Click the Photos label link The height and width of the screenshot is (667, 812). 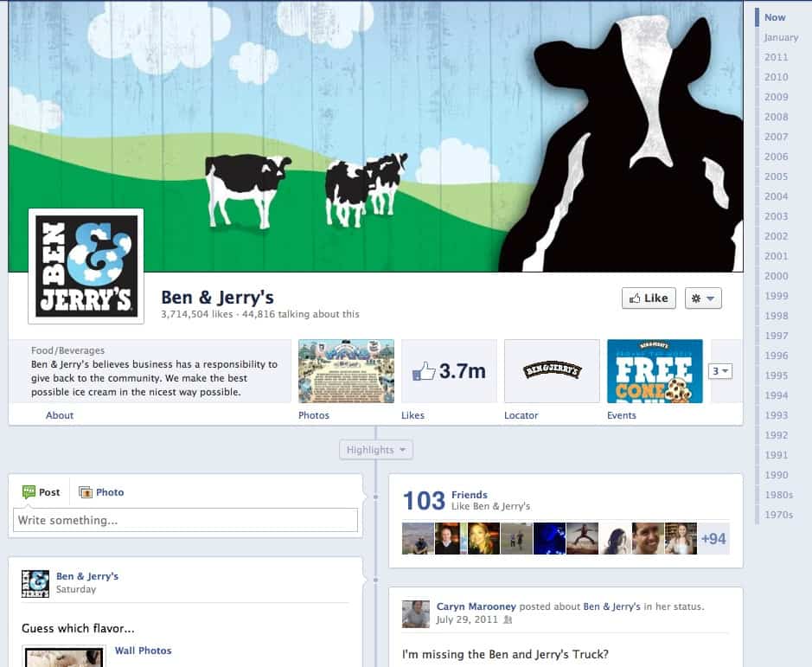[x=314, y=415]
